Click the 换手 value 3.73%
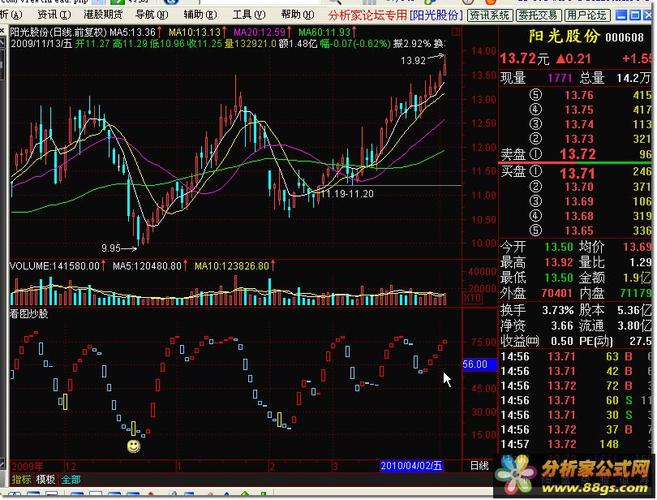The image size is (657, 500). [558, 311]
